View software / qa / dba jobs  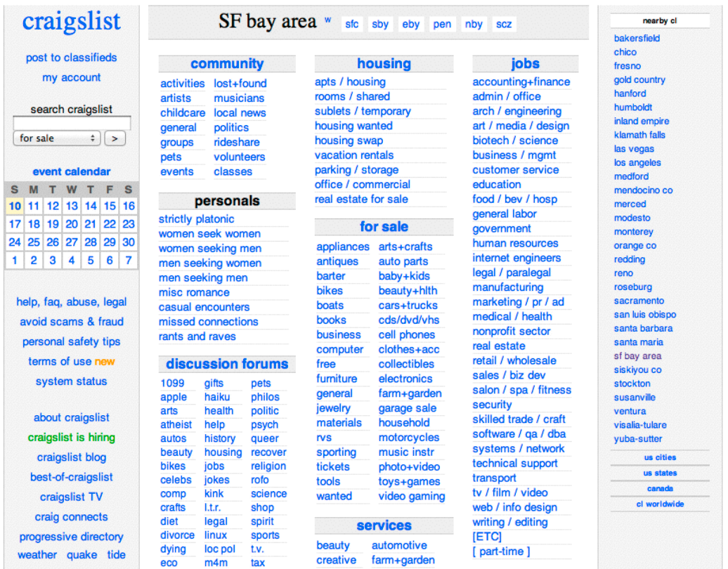coord(519,434)
